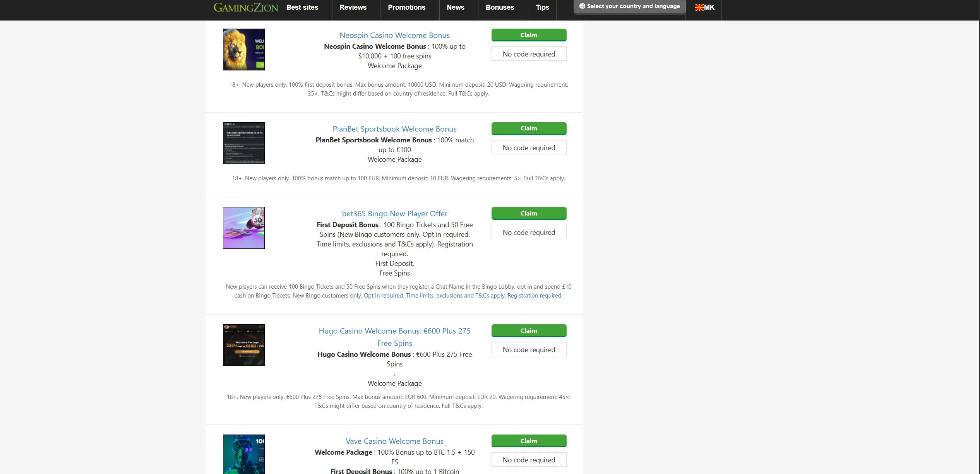Click the Hugo Casino thumbnail
Image resolution: width=980 pixels, height=474 pixels.
pyautogui.click(x=244, y=345)
